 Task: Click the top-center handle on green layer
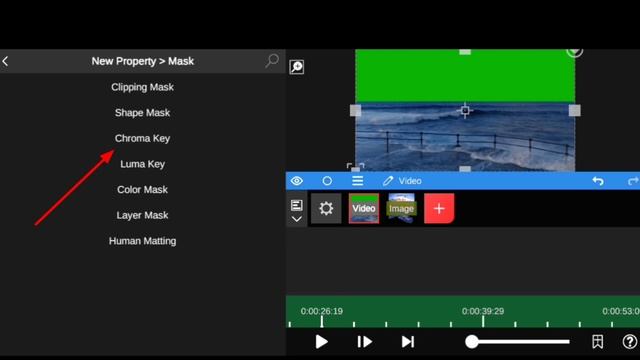(465, 52)
